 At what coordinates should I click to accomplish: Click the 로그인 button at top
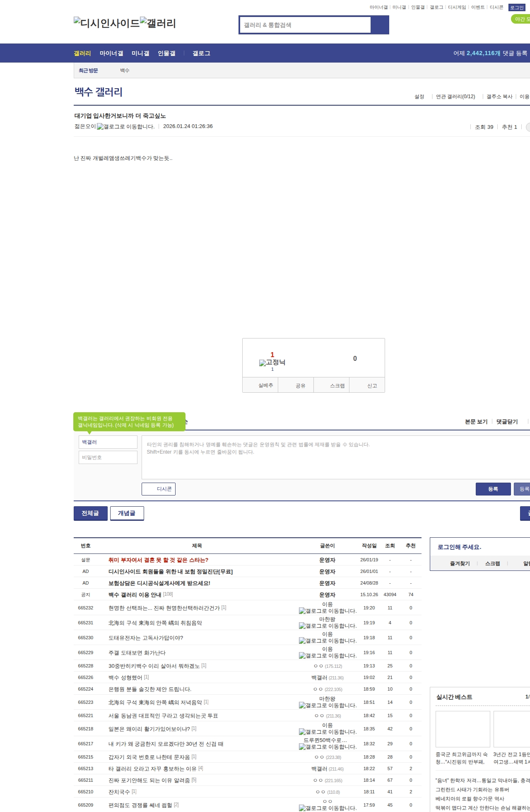(517, 7)
